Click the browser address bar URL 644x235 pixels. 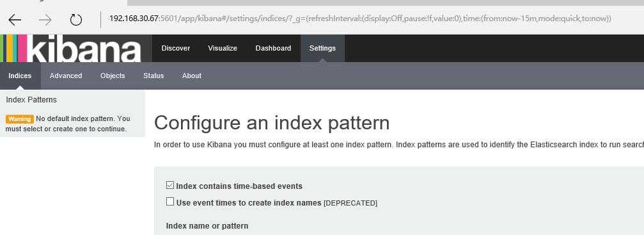click(360, 19)
